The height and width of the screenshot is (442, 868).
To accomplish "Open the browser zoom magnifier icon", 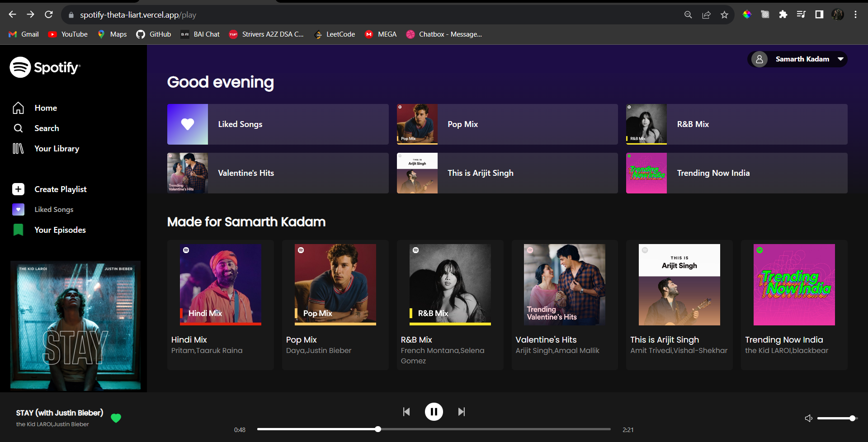I will click(x=688, y=14).
